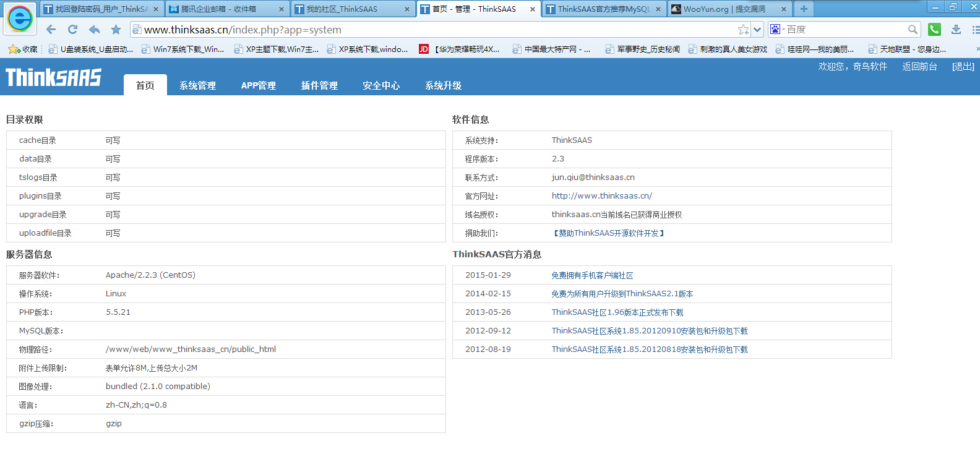Close the ThinkSAAS官方推荐MySQL tab

pyautogui.click(x=658, y=9)
